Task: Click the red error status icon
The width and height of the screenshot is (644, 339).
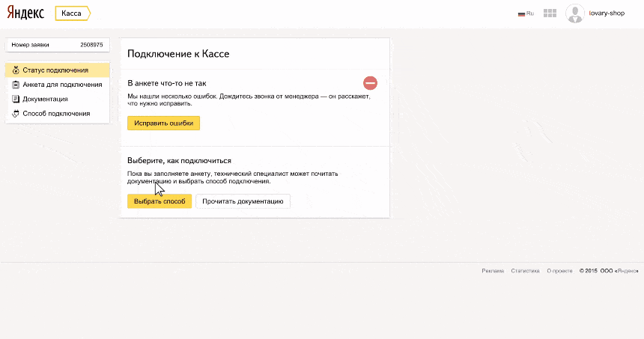Action: [x=370, y=83]
